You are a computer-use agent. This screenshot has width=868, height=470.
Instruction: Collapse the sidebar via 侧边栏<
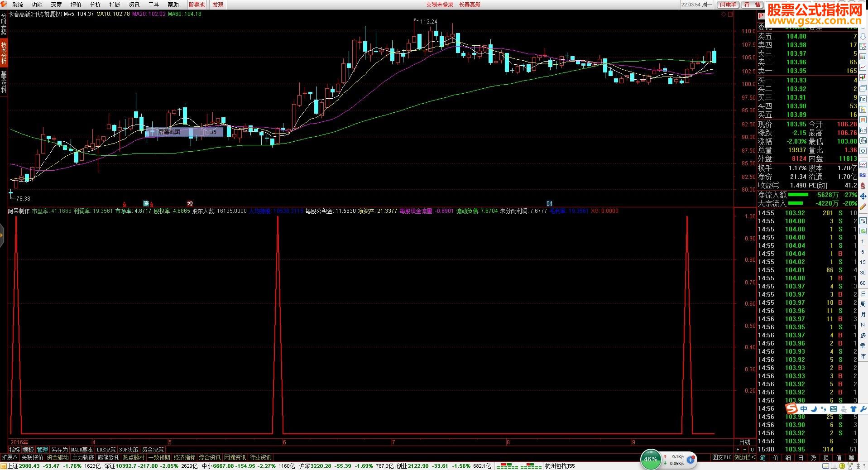(745, 457)
